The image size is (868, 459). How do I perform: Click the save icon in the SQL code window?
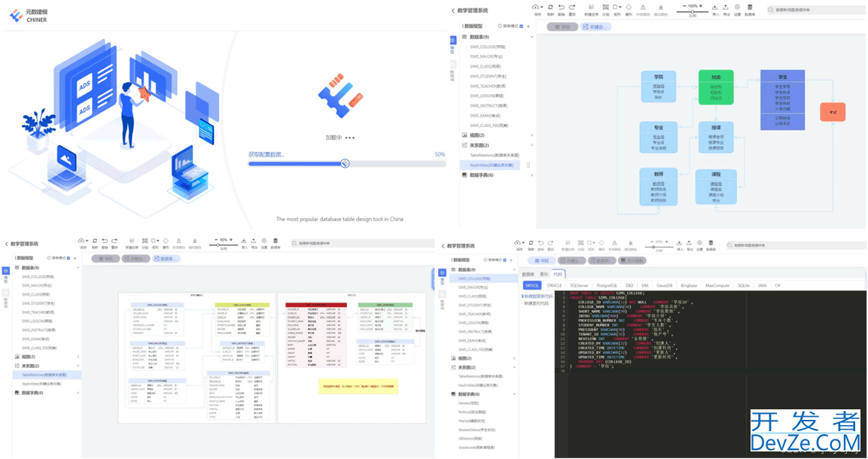coord(518,243)
